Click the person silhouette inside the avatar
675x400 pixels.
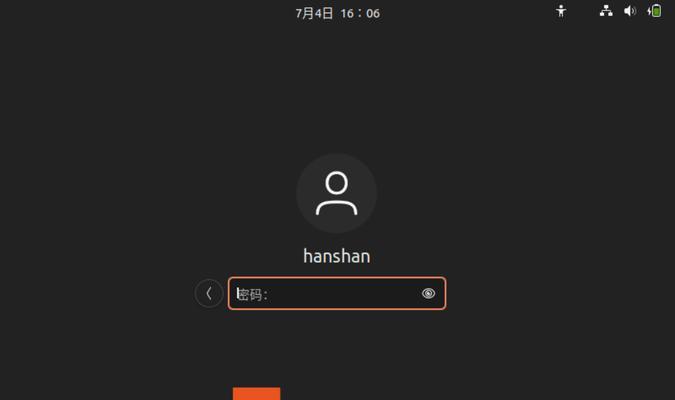tap(337, 193)
